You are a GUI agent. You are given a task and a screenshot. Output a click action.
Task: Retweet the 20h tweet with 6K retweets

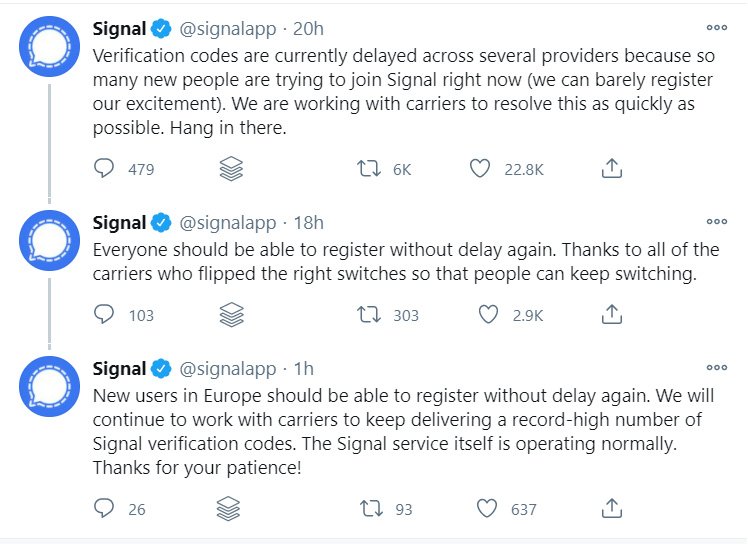(x=370, y=170)
